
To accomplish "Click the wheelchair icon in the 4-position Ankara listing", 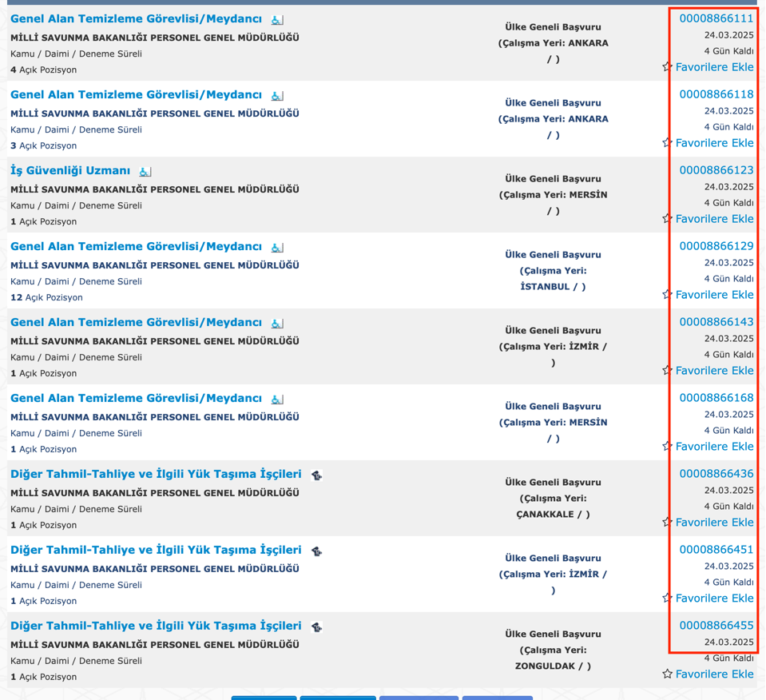I will 276,20.
